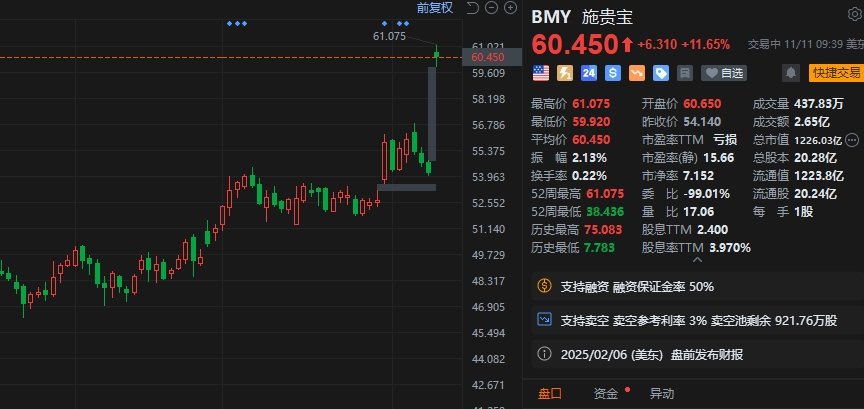Switch to the 异动 tab
Image resolution: width=864 pixels, height=409 pixels.
[x=662, y=394]
